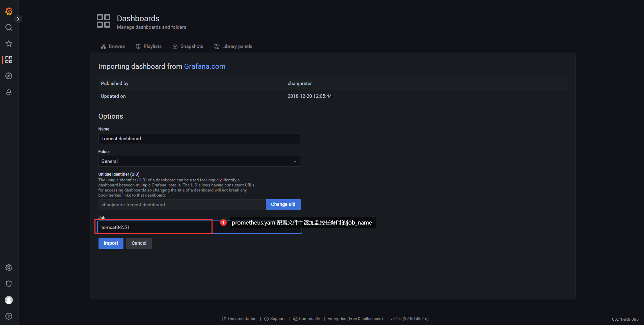Click the Grafana logo icon
The height and width of the screenshot is (325, 644).
pos(8,11)
